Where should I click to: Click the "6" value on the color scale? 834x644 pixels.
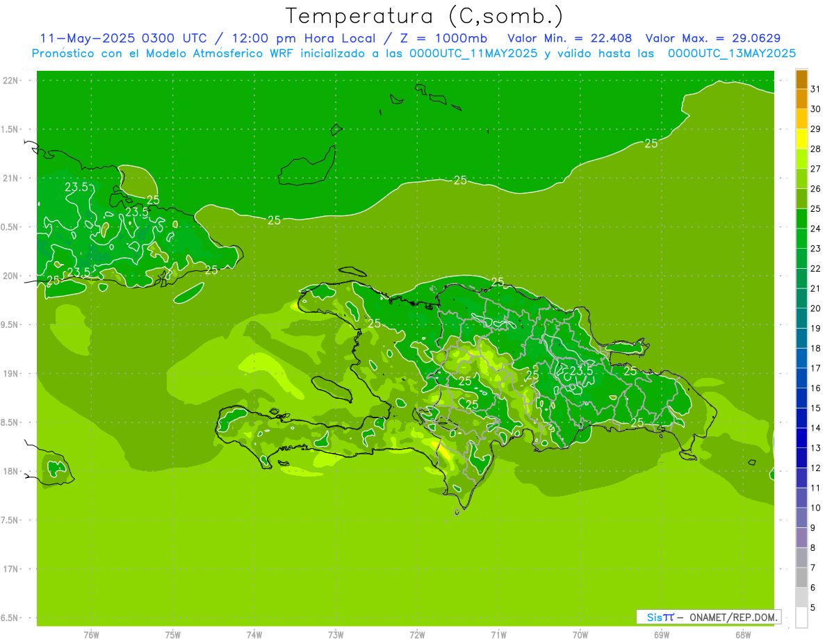click(x=813, y=588)
